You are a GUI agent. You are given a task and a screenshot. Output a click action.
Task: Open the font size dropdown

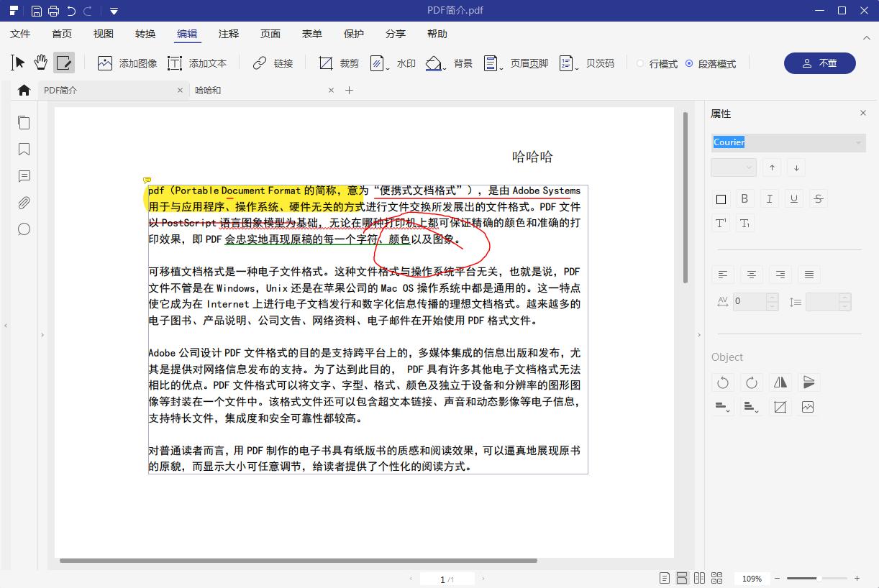click(747, 167)
